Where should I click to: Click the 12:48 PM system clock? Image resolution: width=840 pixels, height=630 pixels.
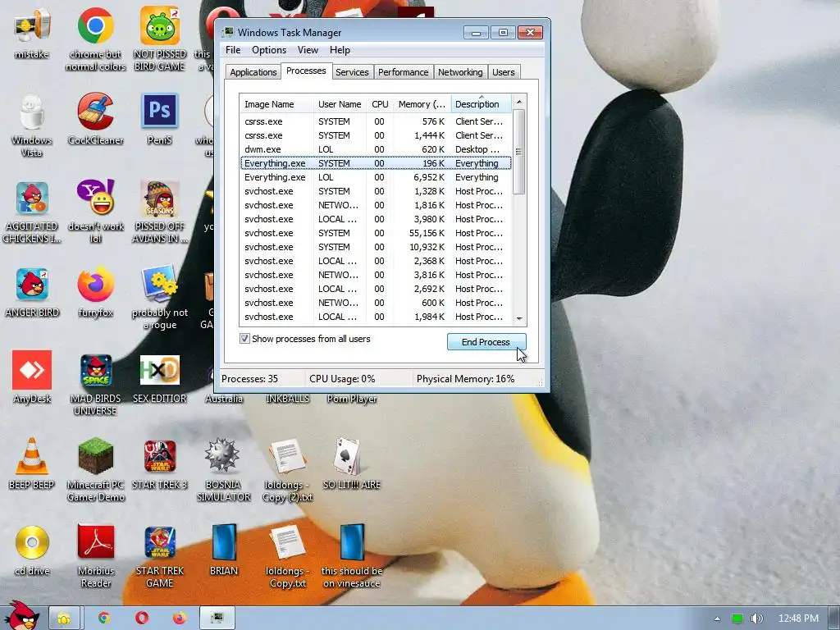798,619
